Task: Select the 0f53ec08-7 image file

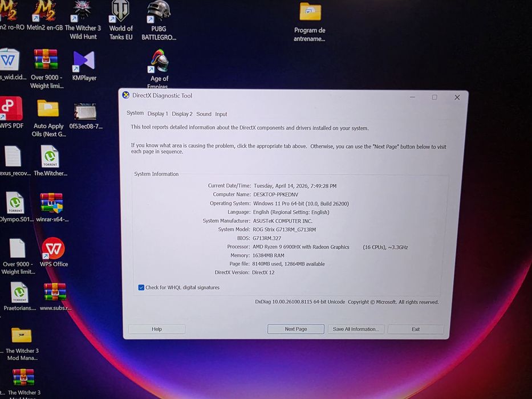Action: point(86,116)
